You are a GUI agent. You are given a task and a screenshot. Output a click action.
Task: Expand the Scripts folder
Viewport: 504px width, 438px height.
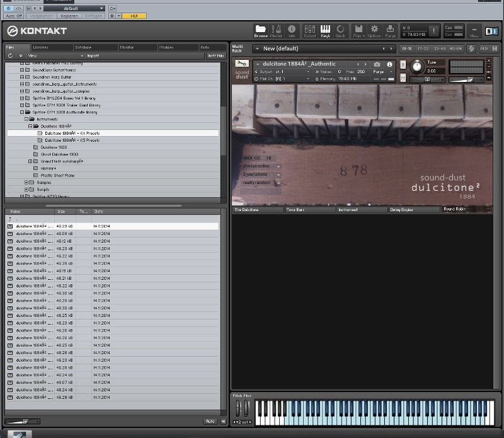(x=26, y=190)
